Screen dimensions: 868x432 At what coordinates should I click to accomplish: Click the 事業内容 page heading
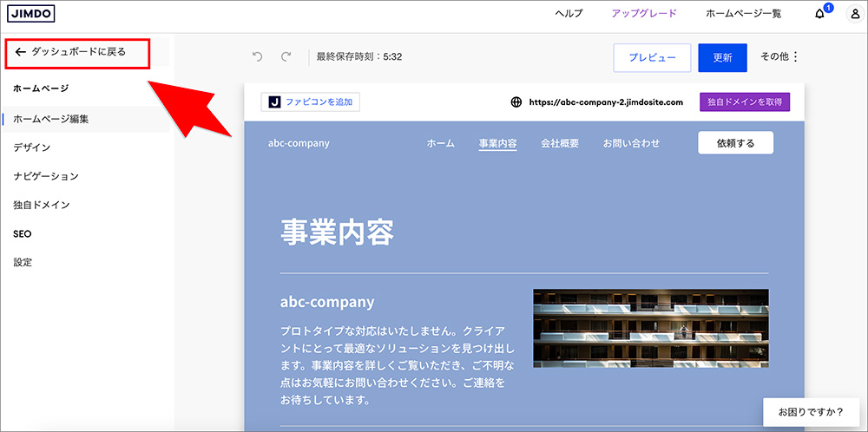[338, 232]
